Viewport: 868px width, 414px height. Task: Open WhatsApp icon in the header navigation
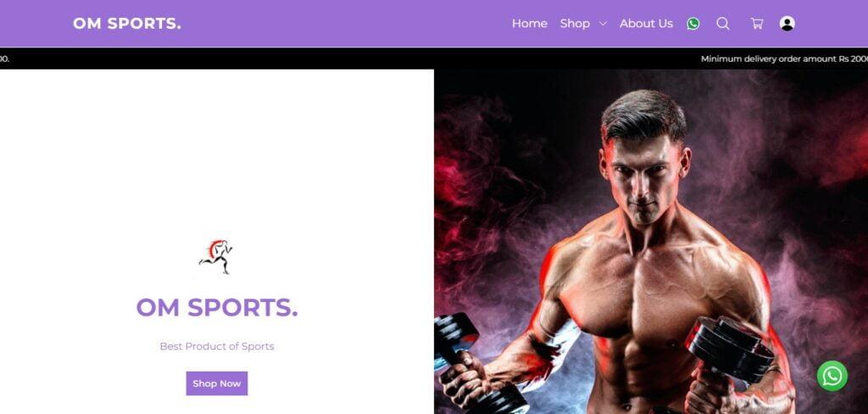[693, 23]
